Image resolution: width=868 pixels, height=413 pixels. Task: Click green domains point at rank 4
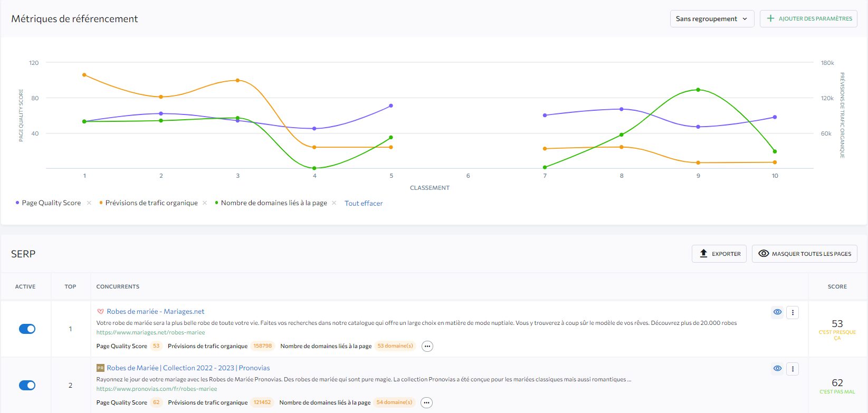click(x=314, y=168)
